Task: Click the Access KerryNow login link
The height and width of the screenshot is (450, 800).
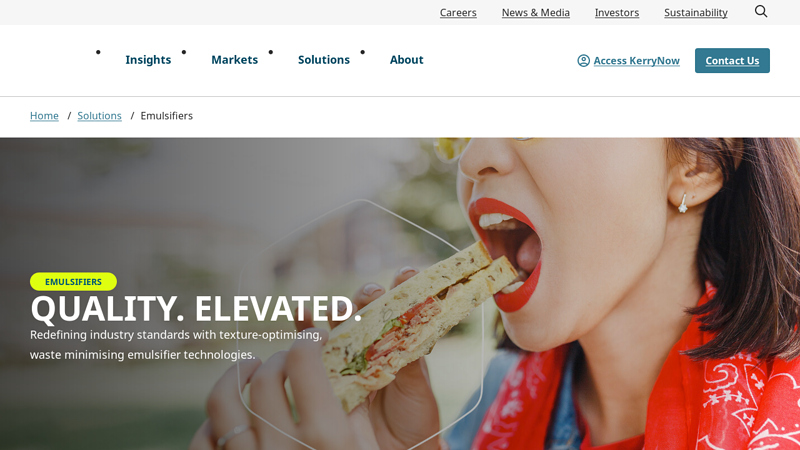Action: [x=636, y=61]
